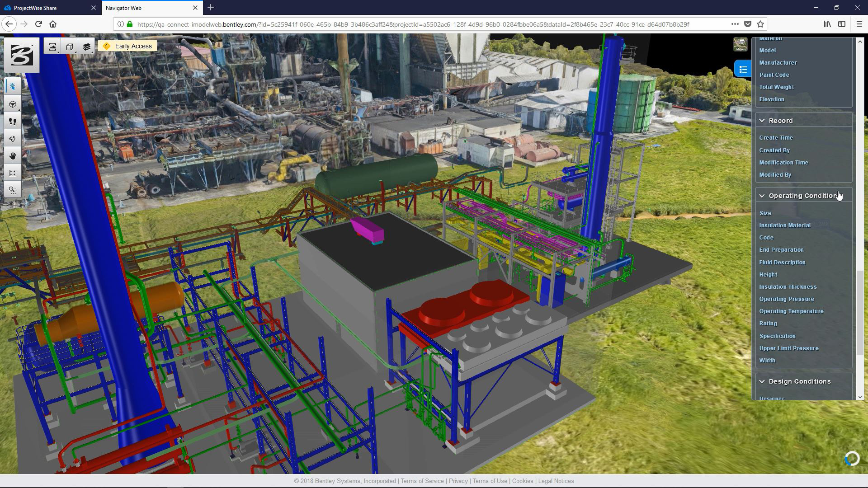Activate the walk navigation tool

pyautogui.click(x=13, y=121)
